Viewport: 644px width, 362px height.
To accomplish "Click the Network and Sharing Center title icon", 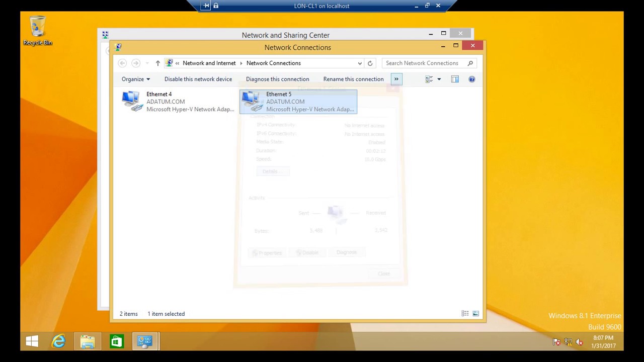I will 105,35.
